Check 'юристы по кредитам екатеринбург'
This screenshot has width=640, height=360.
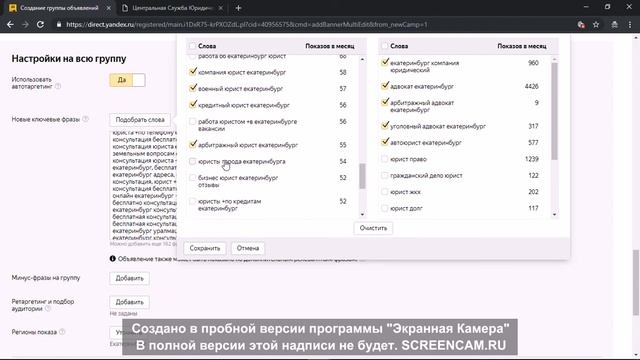tap(193, 201)
